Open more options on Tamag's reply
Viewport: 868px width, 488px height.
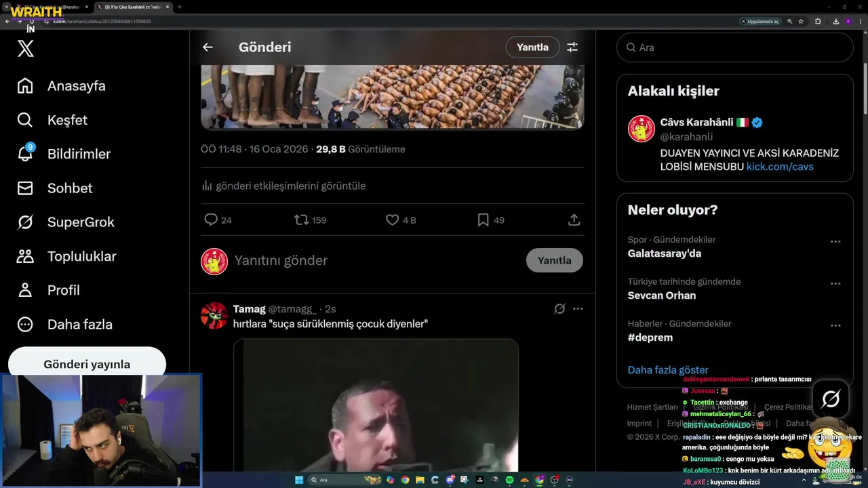(x=578, y=309)
